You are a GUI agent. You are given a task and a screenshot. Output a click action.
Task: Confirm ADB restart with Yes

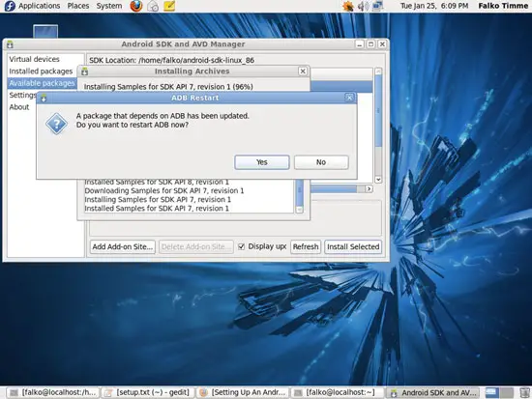click(262, 162)
